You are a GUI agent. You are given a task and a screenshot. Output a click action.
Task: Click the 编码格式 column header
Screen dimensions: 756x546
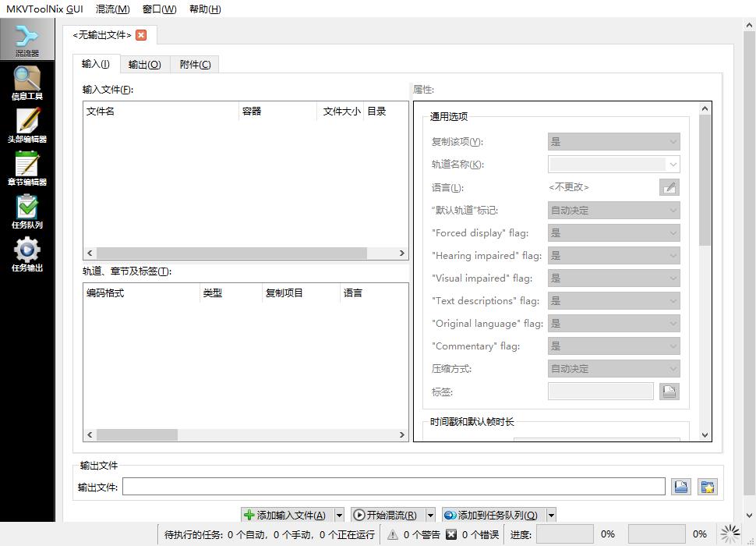tap(141, 293)
